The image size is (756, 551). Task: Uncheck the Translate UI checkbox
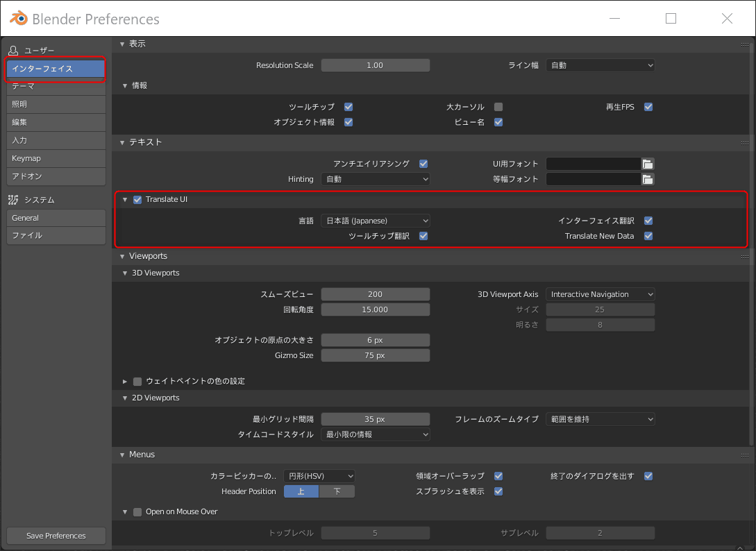[137, 200]
